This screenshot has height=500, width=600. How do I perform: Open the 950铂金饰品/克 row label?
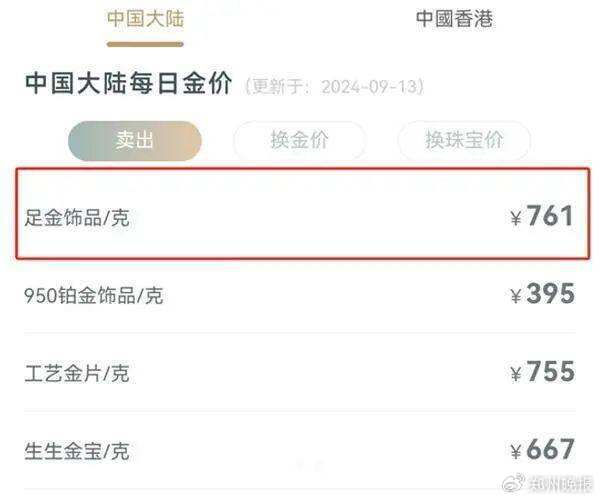point(93,295)
